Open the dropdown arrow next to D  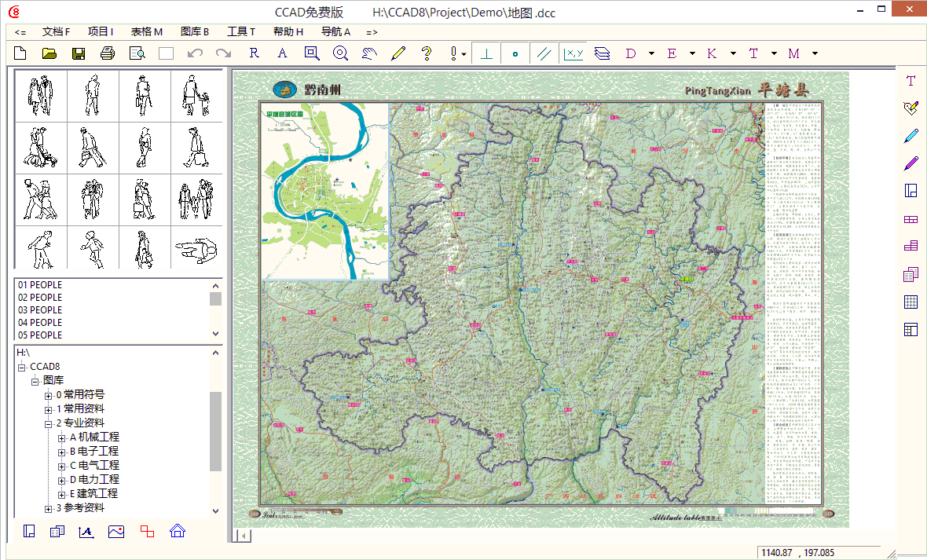tap(651, 53)
